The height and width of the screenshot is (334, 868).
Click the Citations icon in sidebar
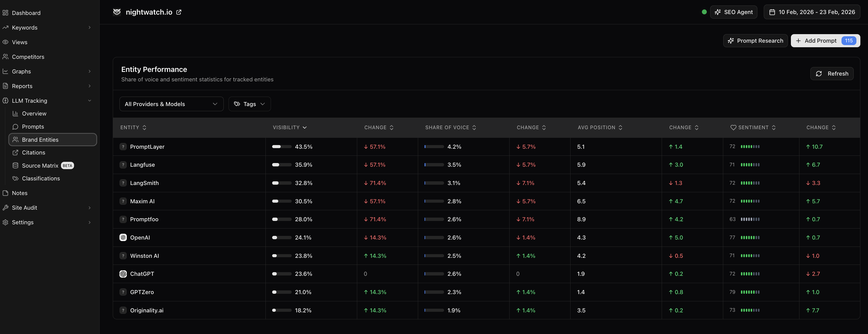coord(15,152)
